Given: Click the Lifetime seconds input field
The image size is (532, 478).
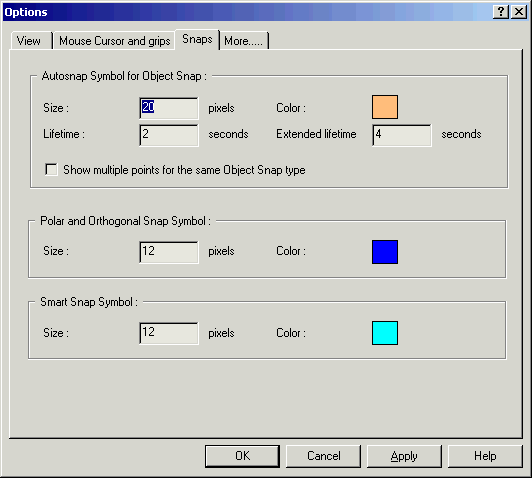Looking at the screenshot, I should [x=169, y=135].
